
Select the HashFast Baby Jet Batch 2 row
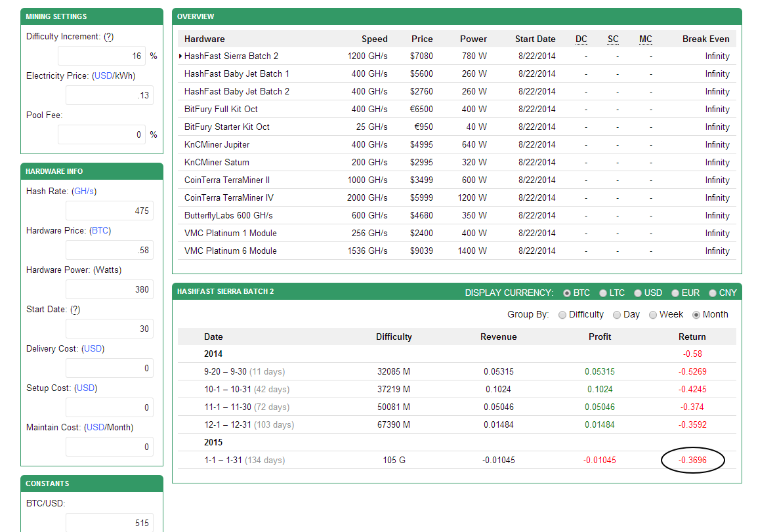(457, 92)
